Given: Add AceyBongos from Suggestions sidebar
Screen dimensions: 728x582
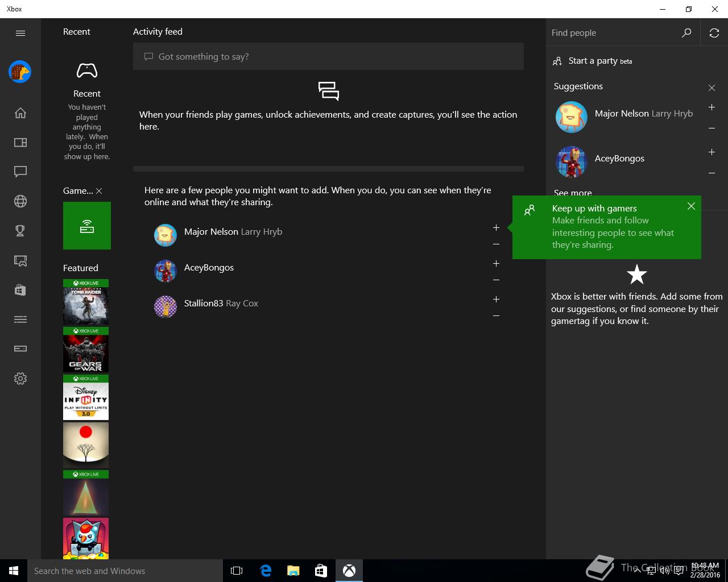Looking at the screenshot, I should [712, 152].
